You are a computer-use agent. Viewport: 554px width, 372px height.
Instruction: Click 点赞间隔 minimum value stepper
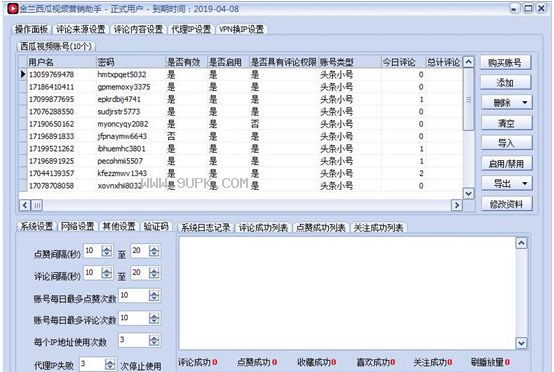(x=107, y=251)
